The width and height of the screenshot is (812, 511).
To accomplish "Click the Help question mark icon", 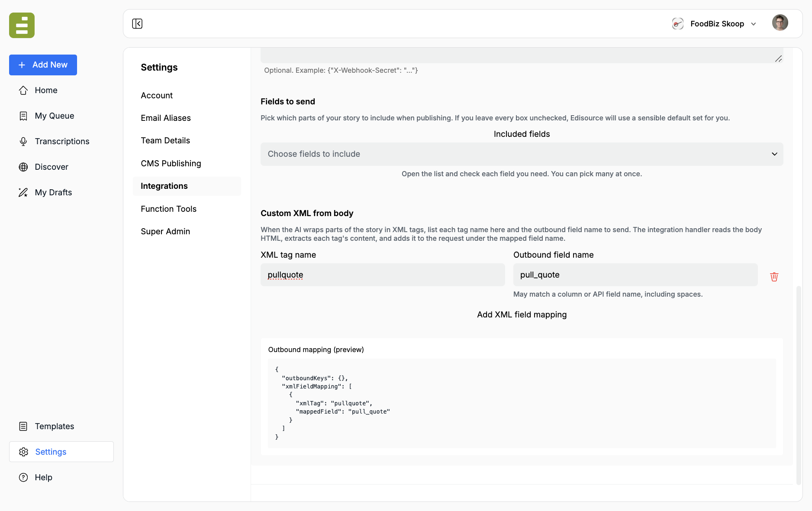I will coord(23,477).
